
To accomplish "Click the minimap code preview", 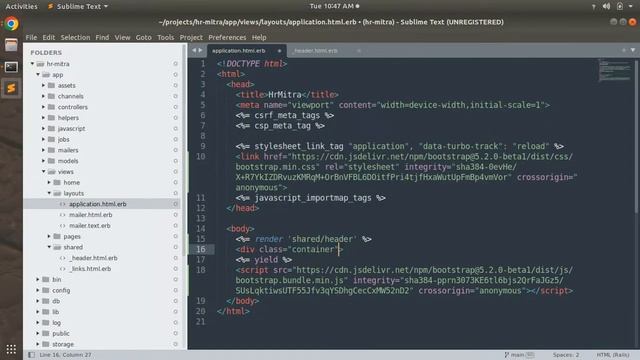I will 614,71.
